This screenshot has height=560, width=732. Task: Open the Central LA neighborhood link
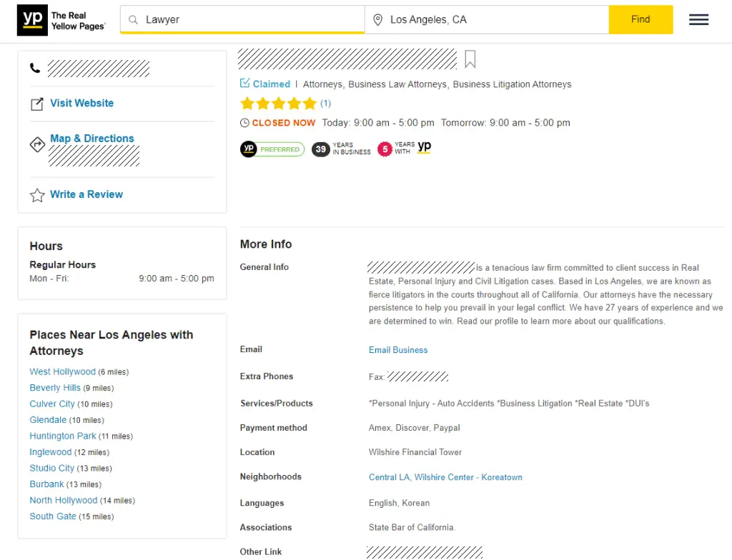[x=389, y=477]
